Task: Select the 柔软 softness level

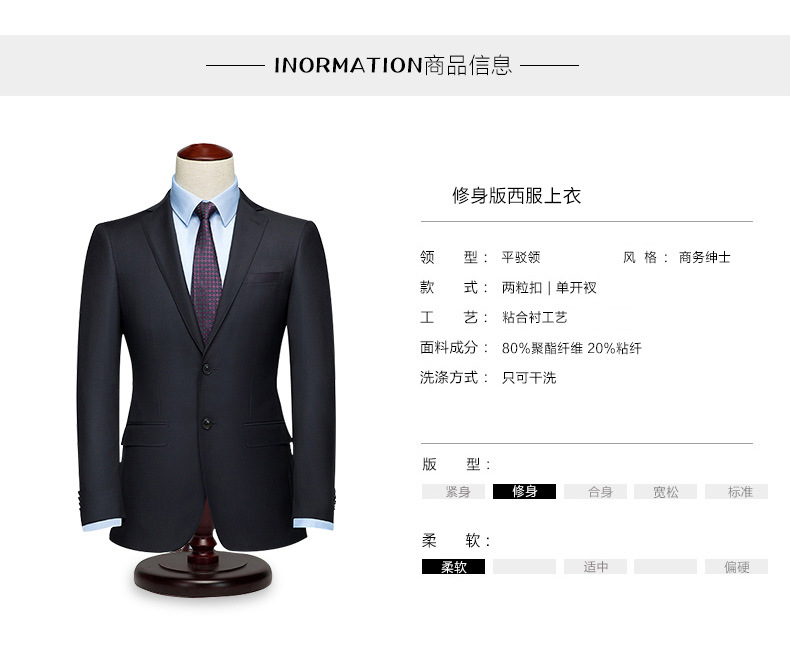Action: (x=453, y=566)
